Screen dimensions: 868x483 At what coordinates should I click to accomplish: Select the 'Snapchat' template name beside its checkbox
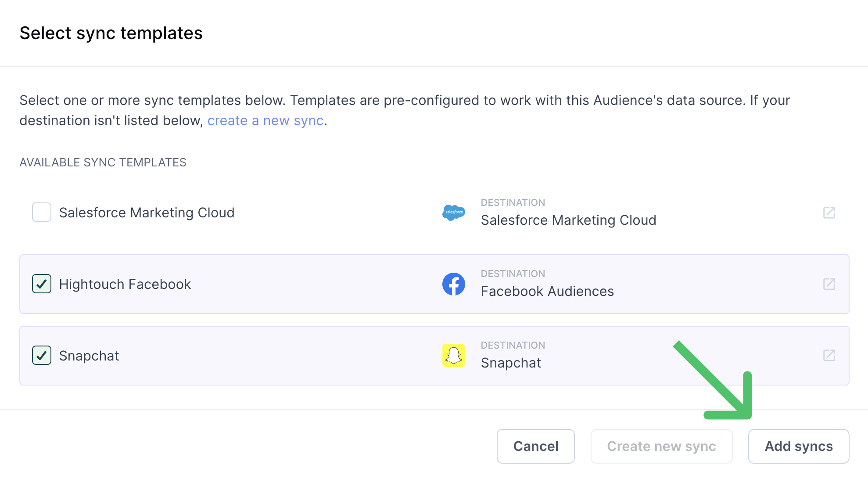pos(89,356)
